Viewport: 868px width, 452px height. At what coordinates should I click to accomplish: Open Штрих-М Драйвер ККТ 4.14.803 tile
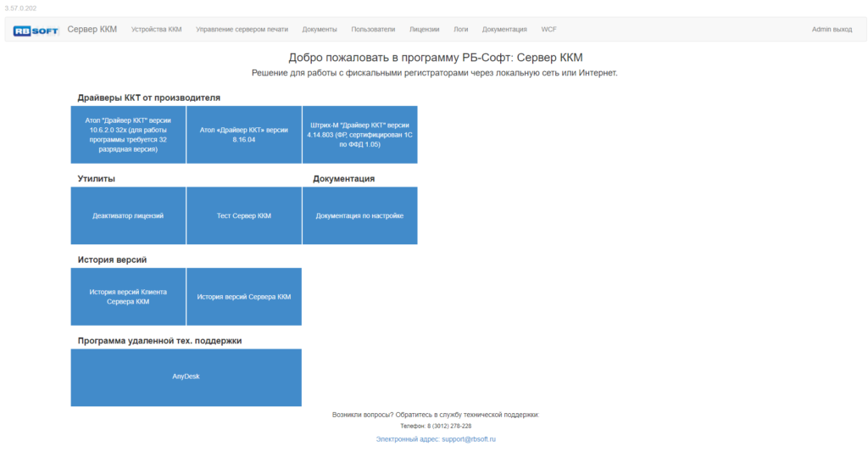point(359,135)
